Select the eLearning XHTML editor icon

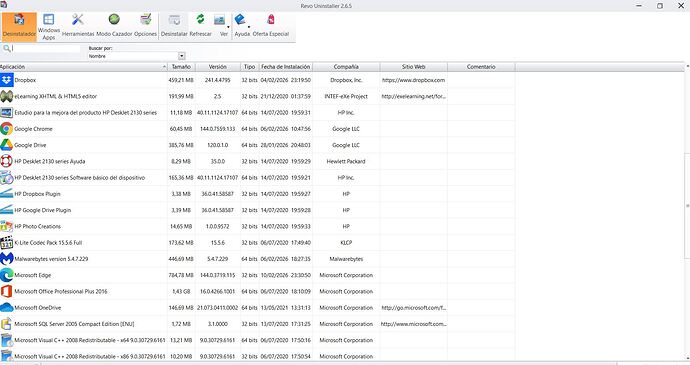[7, 96]
